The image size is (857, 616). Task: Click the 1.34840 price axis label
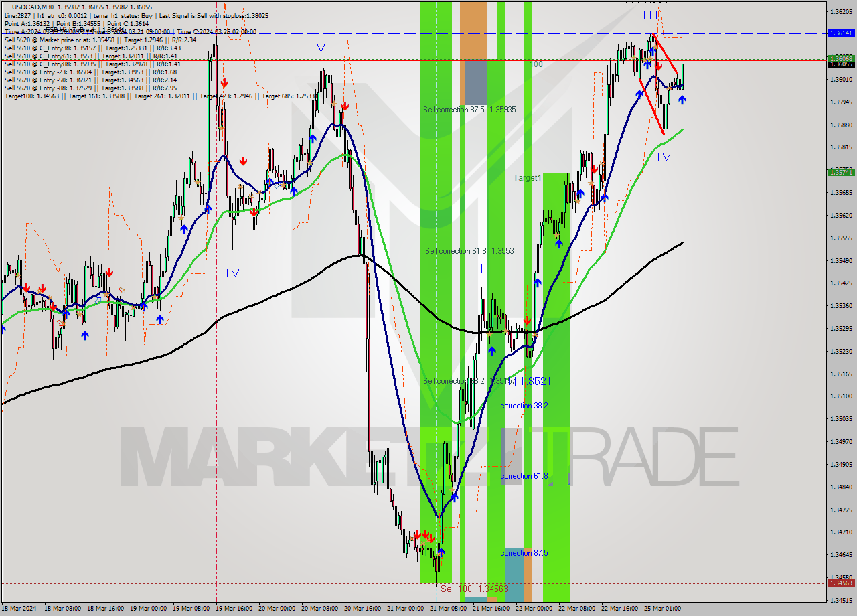(x=840, y=487)
